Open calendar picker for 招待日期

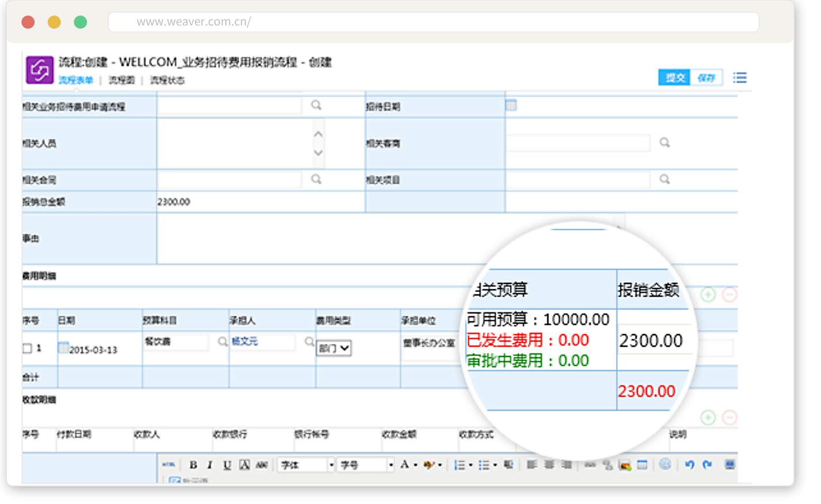click(x=511, y=105)
